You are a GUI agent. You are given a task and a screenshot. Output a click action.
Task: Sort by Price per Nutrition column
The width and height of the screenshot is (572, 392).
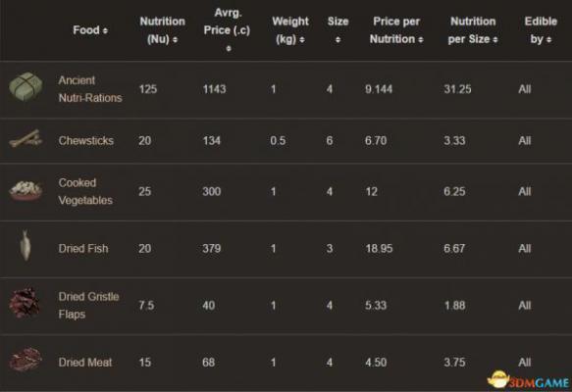click(x=396, y=30)
